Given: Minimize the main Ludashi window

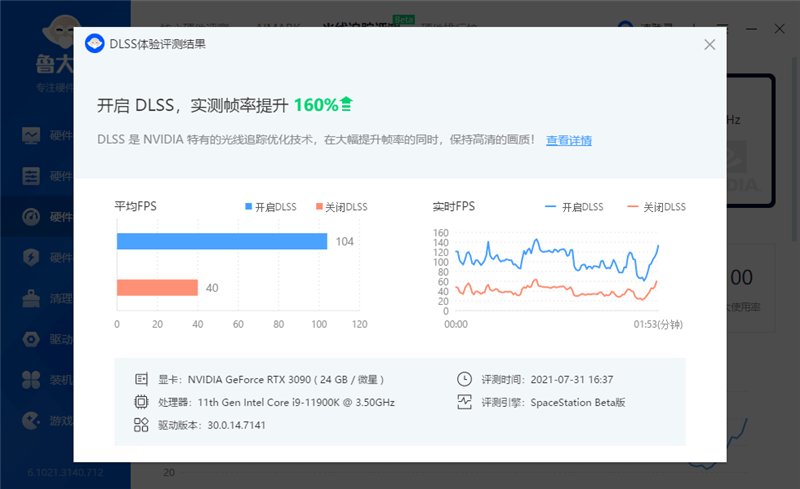Looking at the screenshot, I should pos(752,29).
